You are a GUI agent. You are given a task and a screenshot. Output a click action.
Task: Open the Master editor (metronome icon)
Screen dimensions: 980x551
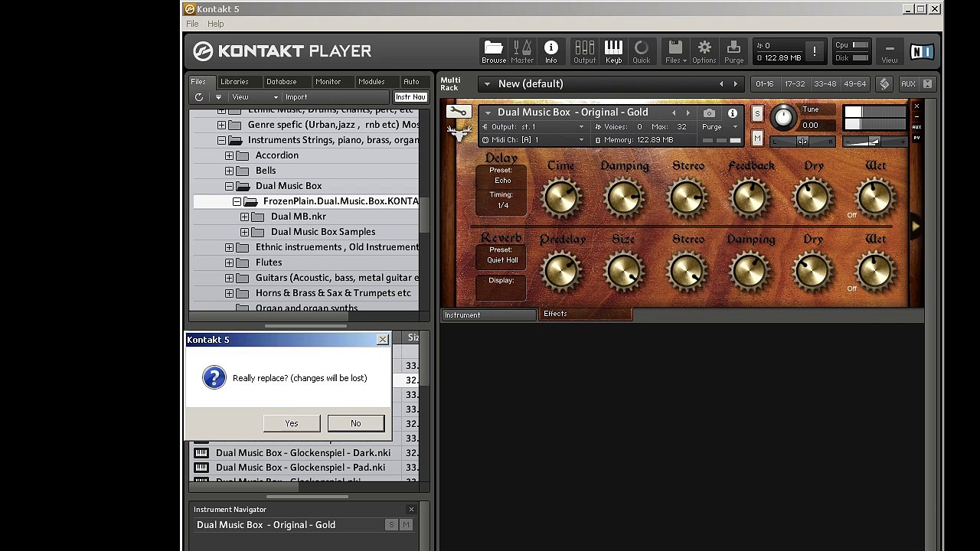click(522, 51)
